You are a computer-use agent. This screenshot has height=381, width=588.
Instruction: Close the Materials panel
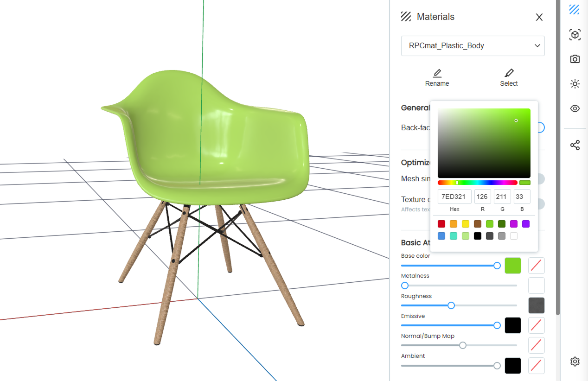[x=539, y=17]
